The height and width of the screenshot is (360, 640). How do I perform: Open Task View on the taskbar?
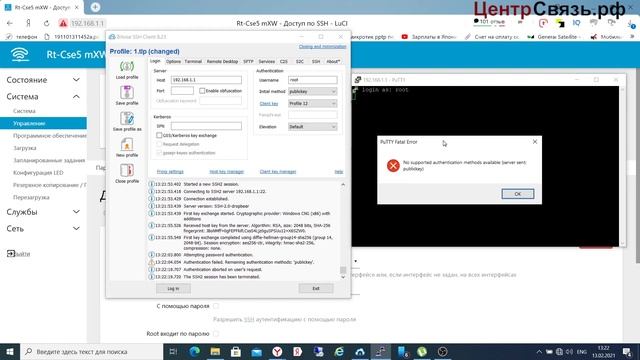173,351
